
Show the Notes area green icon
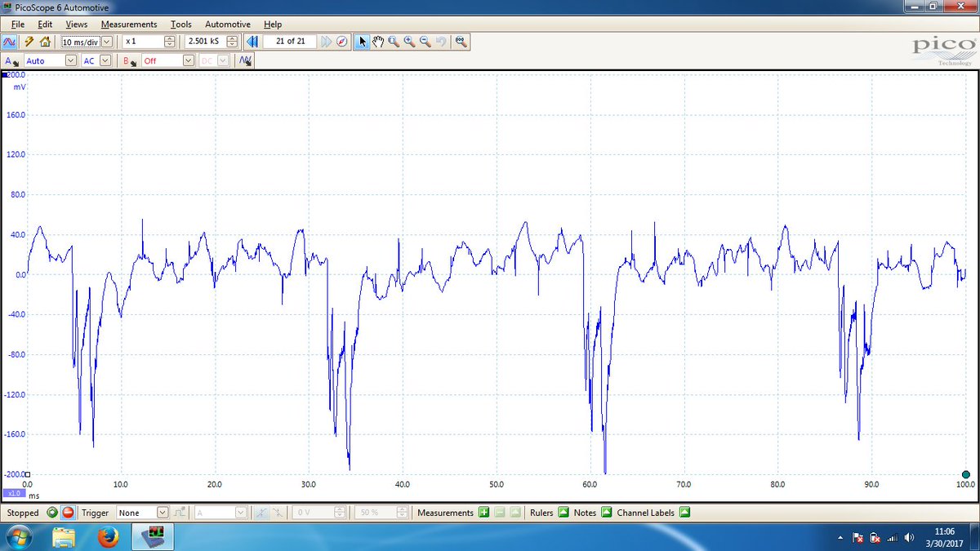(x=606, y=513)
